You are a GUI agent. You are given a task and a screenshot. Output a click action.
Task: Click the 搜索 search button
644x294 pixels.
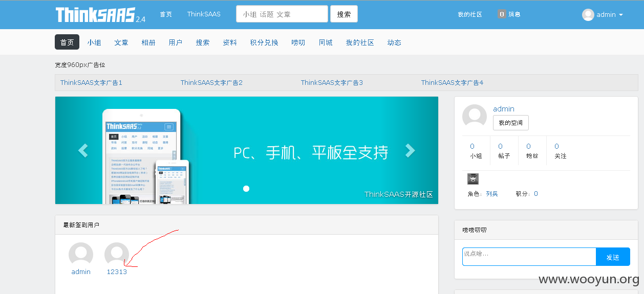point(344,14)
